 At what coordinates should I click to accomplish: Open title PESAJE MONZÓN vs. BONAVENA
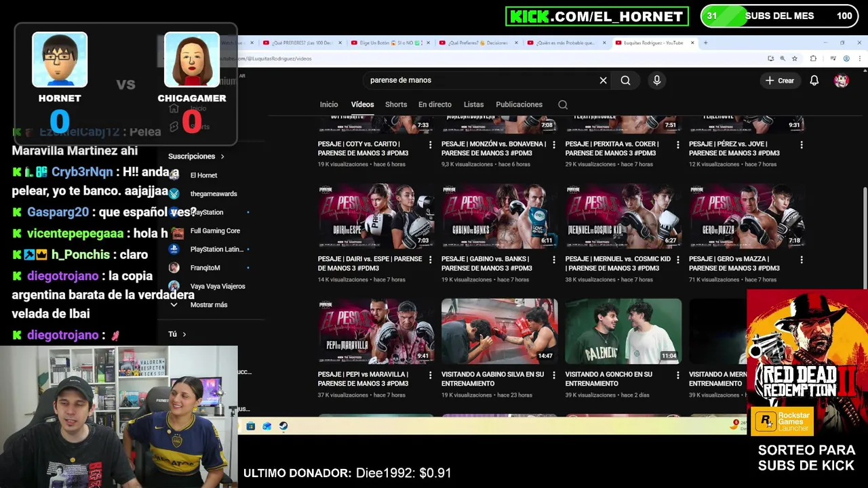(494, 148)
